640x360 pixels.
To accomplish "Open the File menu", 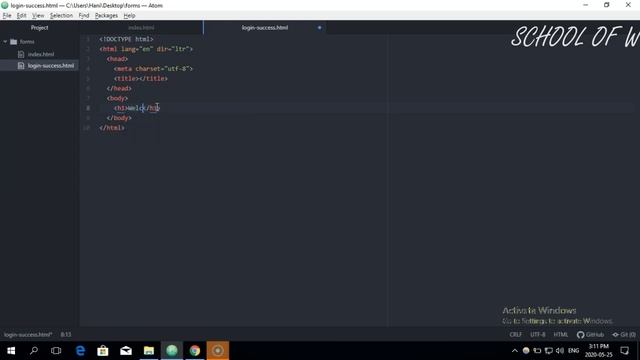I will (x=7, y=16).
